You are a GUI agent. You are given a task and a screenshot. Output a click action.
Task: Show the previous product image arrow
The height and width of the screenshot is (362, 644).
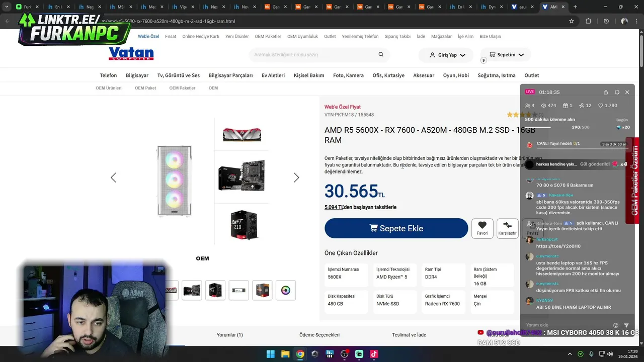coord(113,177)
